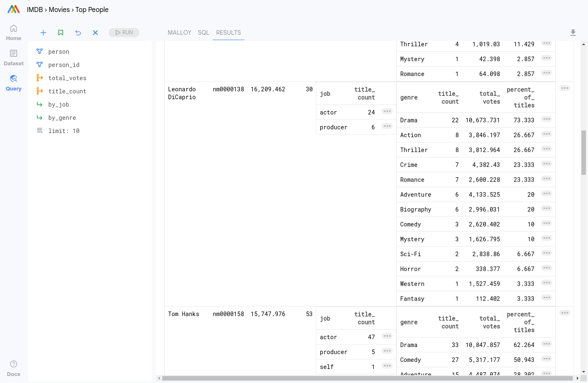Switch to the SQL tab
The image size is (588, 383).
pyautogui.click(x=204, y=33)
